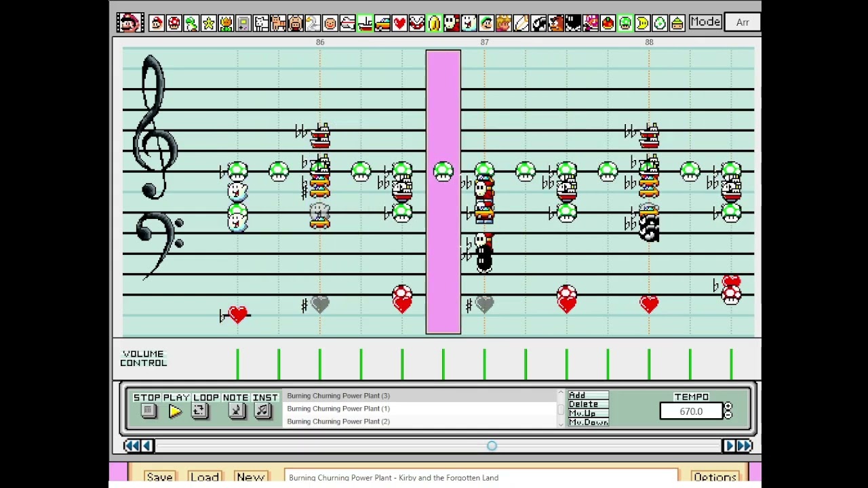868x488 pixels.
Task: Click Add in the arranger list controls
Action: tap(588, 395)
